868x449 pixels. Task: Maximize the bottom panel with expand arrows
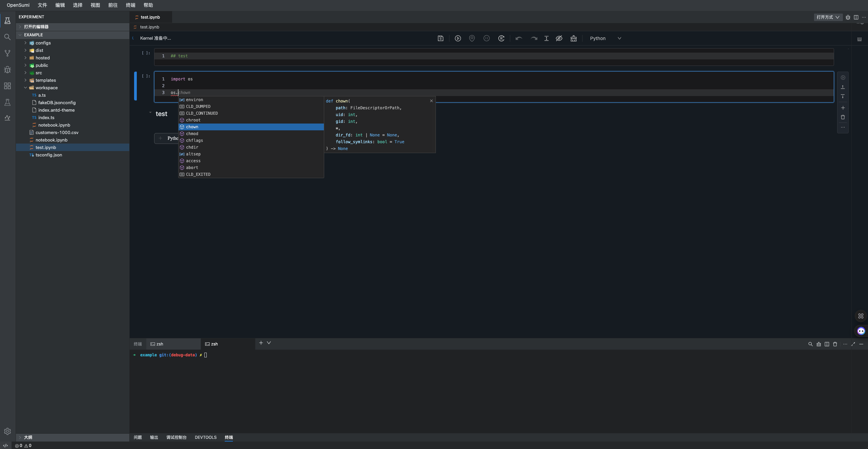(x=853, y=344)
